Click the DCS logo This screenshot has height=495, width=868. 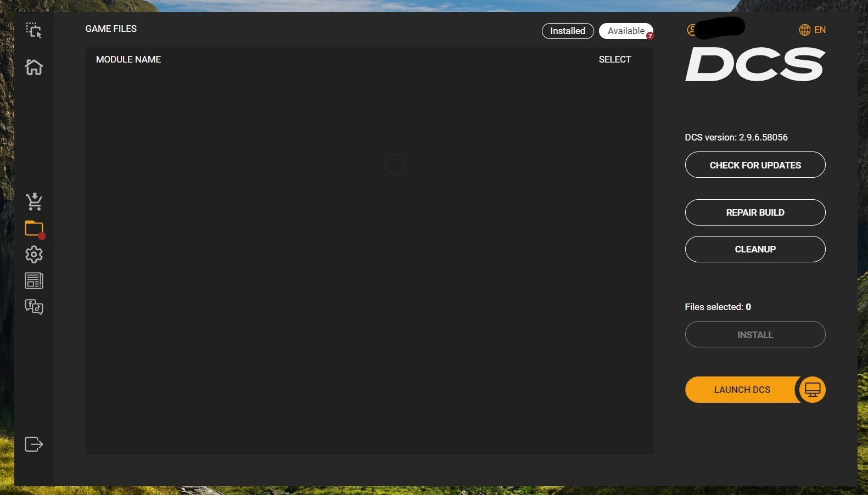click(x=755, y=64)
